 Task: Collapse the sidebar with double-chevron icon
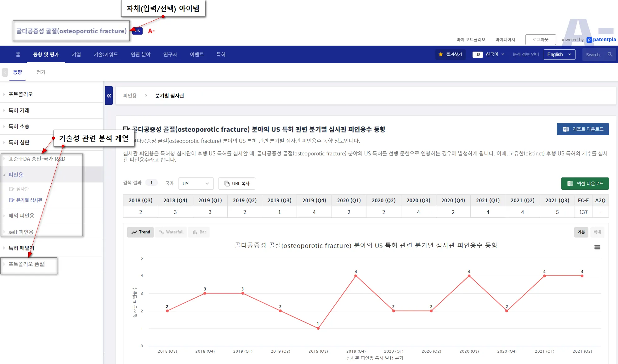click(109, 96)
